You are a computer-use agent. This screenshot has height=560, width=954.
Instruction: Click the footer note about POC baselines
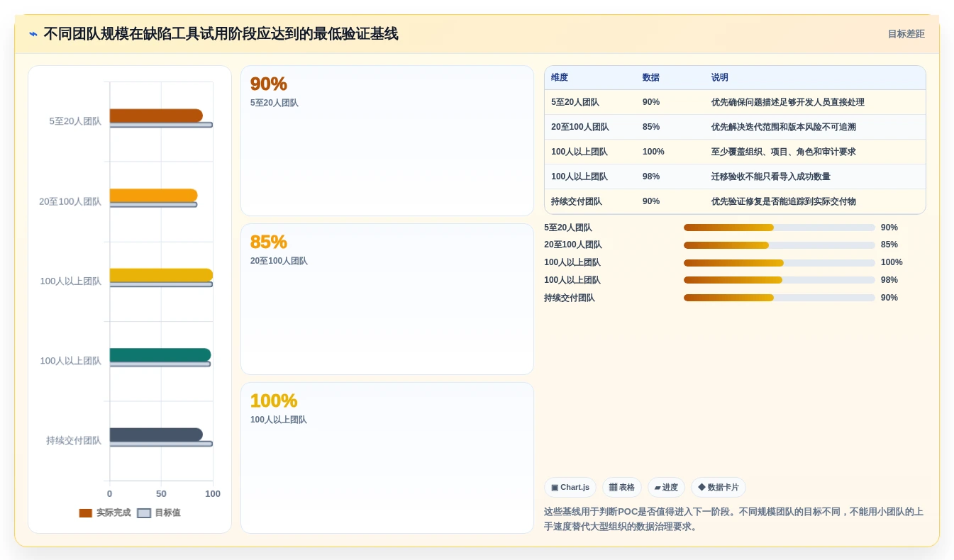[x=733, y=519]
